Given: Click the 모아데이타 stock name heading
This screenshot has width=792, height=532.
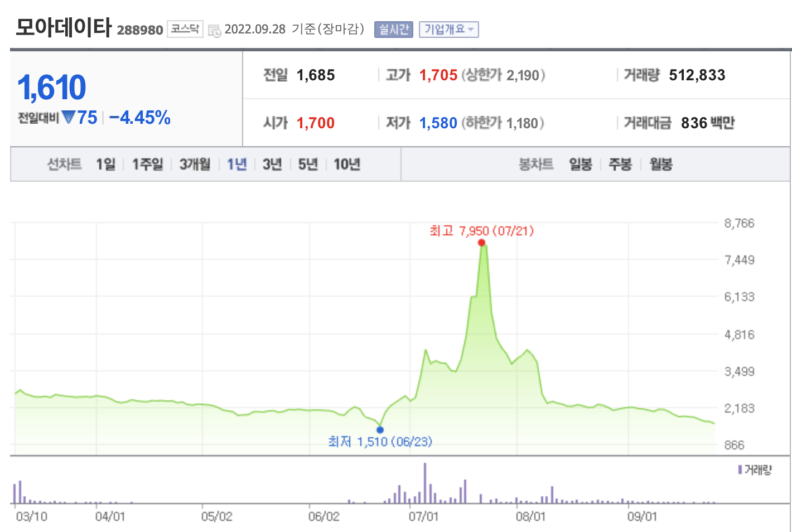Looking at the screenshot, I should (64, 27).
